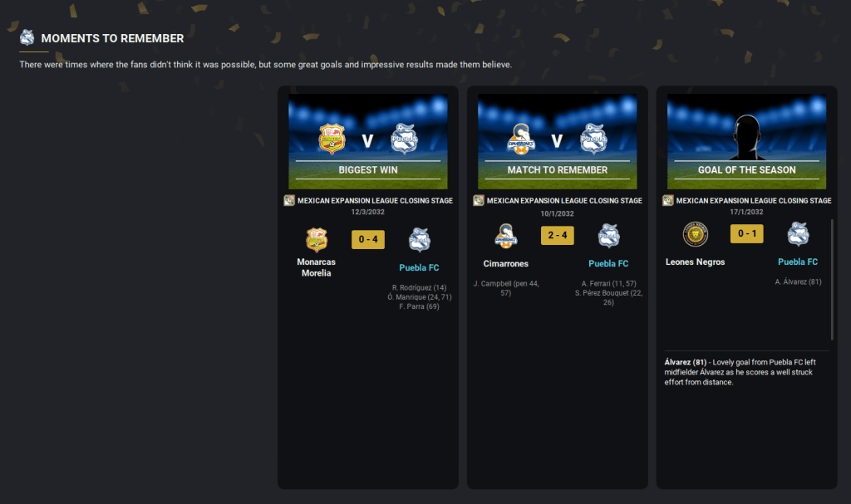This screenshot has height=504, width=851.
Task: Open the 0 - 4 match result
Action: [x=368, y=239]
